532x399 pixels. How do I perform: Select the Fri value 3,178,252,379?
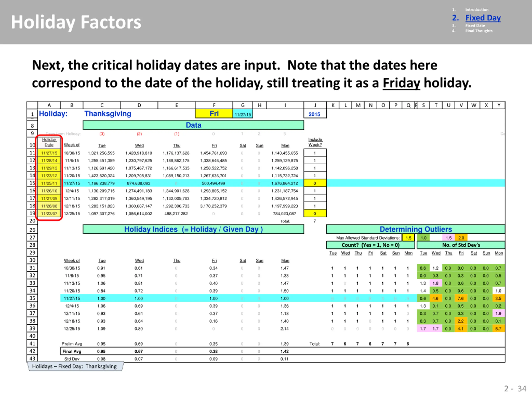point(213,206)
